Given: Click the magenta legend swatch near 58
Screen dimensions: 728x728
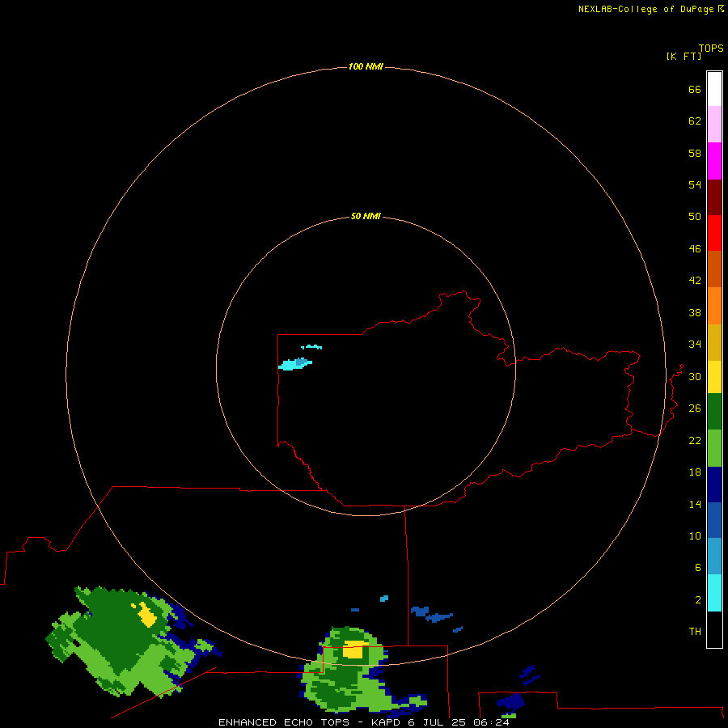Looking at the screenshot, I should (x=714, y=161).
